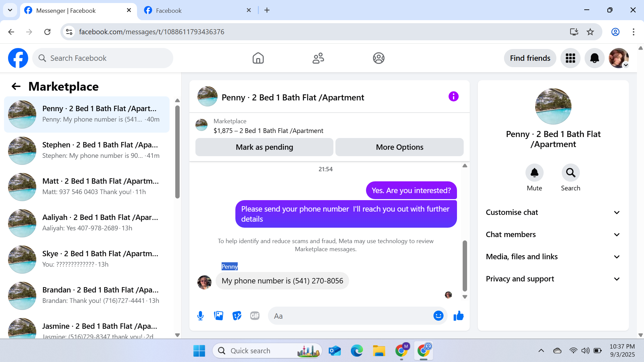
Task: Open the notifications bell in header
Action: coord(594,58)
